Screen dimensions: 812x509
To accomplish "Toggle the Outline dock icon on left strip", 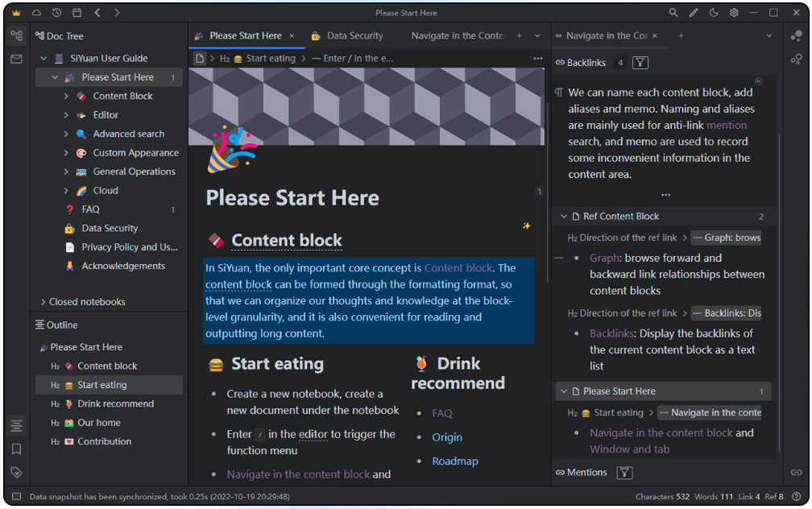I will click(17, 425).
